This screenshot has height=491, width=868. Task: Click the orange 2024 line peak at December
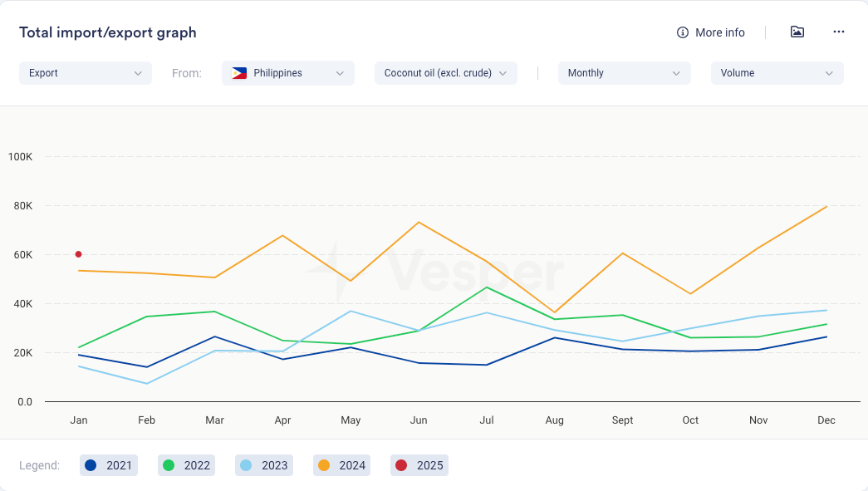[x=826, y=206]
